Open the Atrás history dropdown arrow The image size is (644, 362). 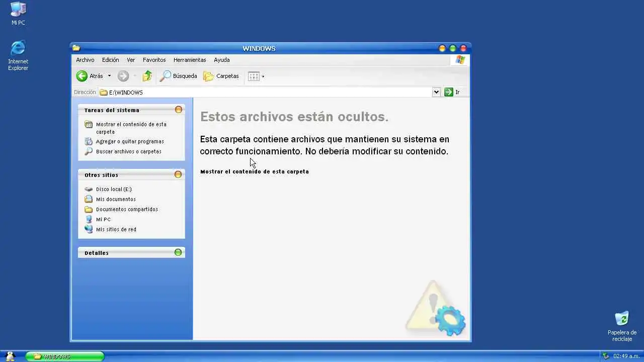(109, 76)
